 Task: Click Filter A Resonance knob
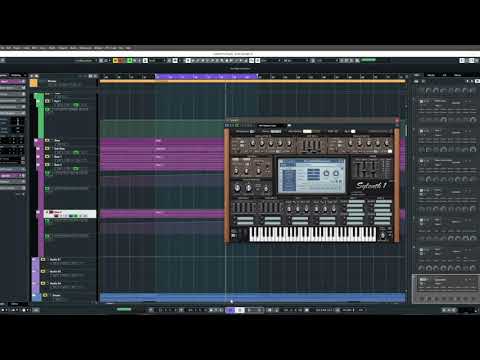(247, 171)
